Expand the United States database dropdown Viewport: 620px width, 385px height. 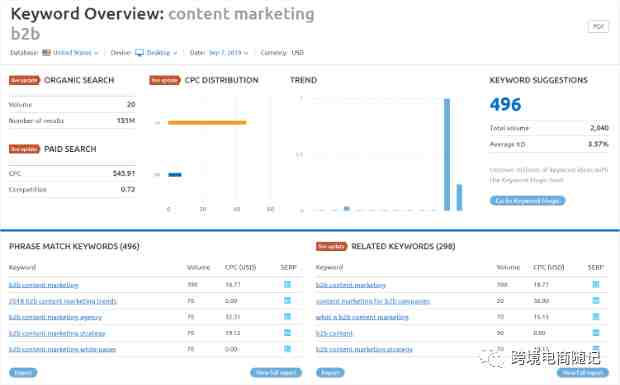71,53
